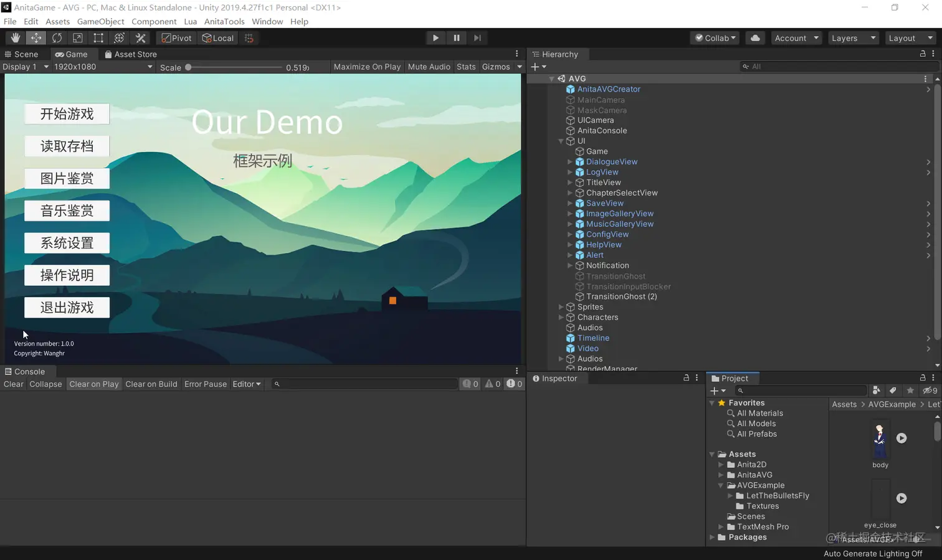942x560 pixels.
Task: Open the AVG scene options menu
Action: [x=925, y=78]
